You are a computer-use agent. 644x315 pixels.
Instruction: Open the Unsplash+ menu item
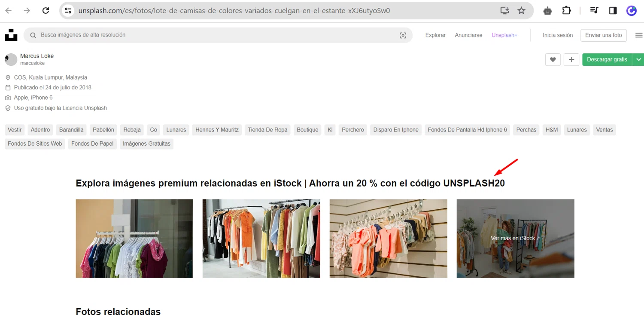pyautogui.click(x=504, y=35)
